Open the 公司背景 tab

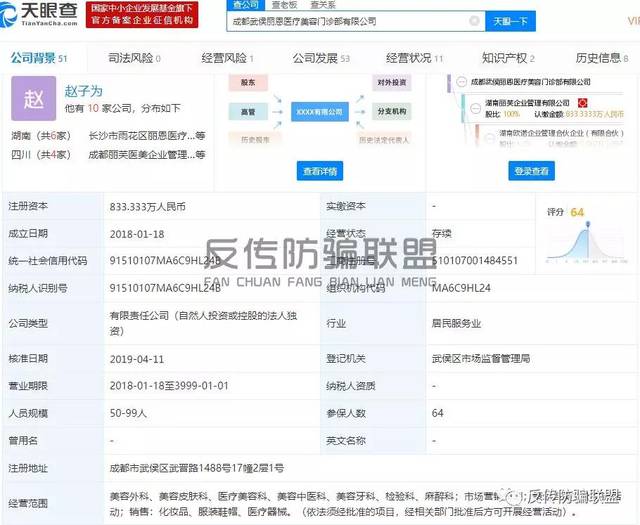tap(39, 58)
